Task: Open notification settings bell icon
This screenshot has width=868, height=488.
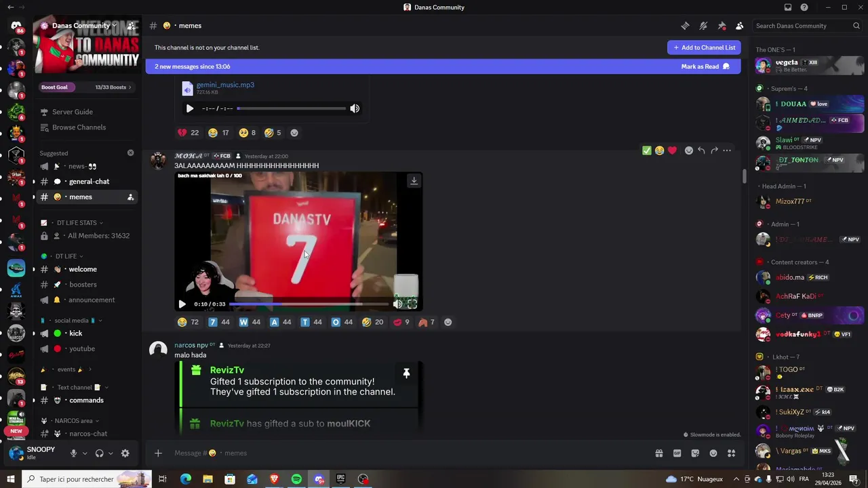Action: click(703, 26)
